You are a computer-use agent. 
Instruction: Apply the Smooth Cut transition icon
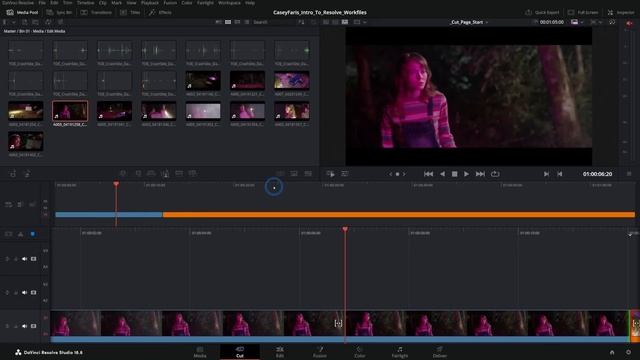pyautogui.click(x=308, y=174)
